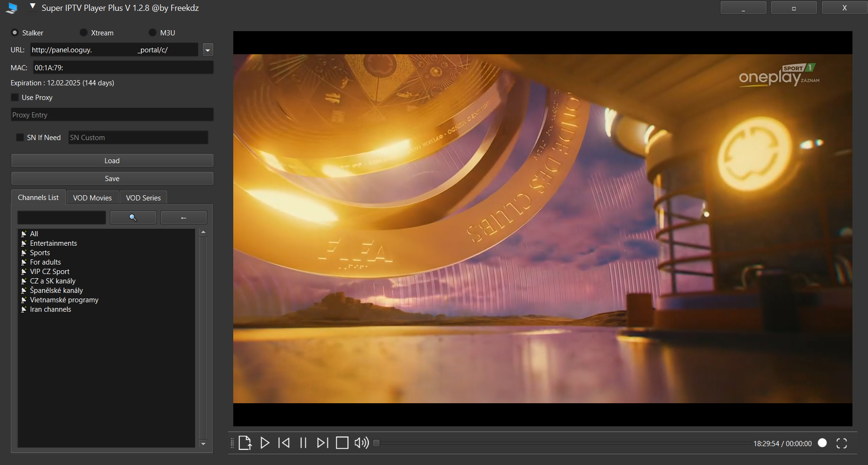Open the For adults category
This screenshot has width=868, height=465.
(x=45, y=262)
